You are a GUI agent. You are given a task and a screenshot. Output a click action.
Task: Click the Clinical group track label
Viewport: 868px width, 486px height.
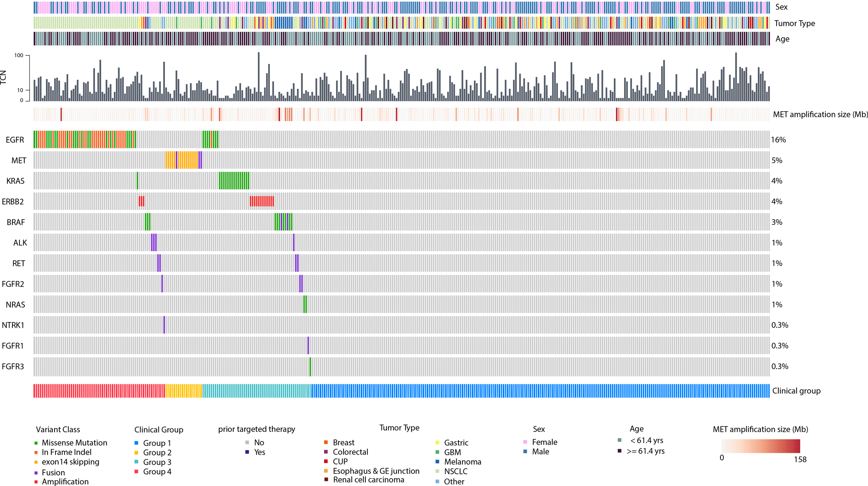[796, 391]
